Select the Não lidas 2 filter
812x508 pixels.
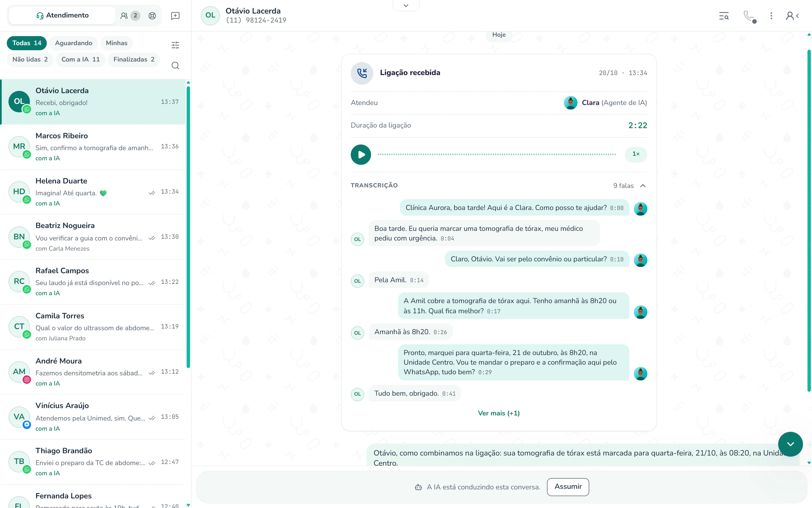(x=30, y=60)
